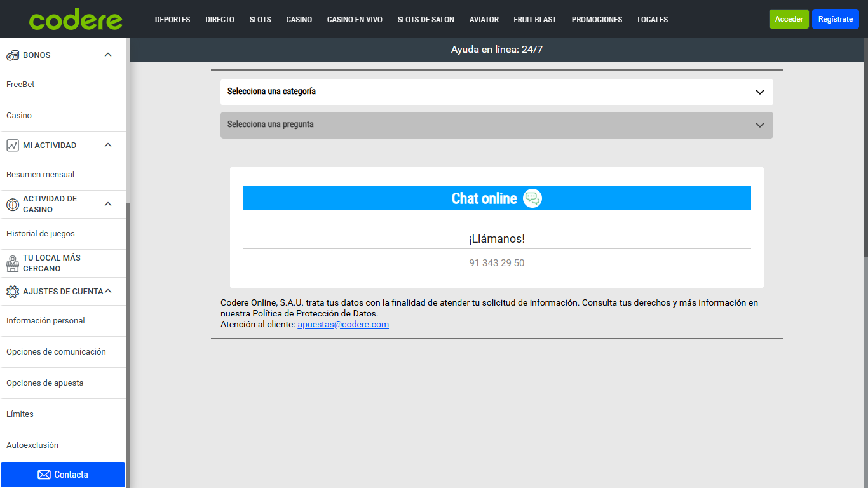The width and height of the screenshot is (868, 488).
Task: Click the Mi Actividad chart icon
Action: (x=13, y=146)
